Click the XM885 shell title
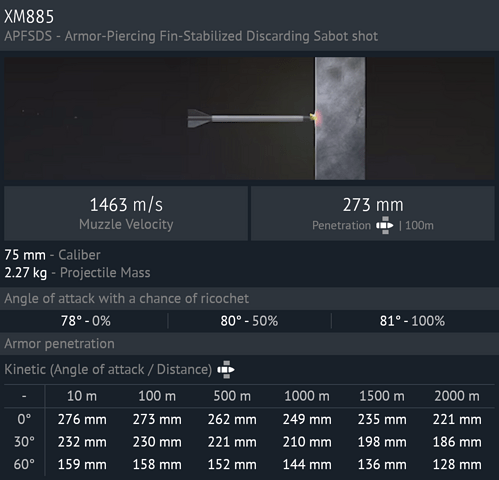Image resolution: width=499 pixels, height=480 pixels. tap(29, 17)
